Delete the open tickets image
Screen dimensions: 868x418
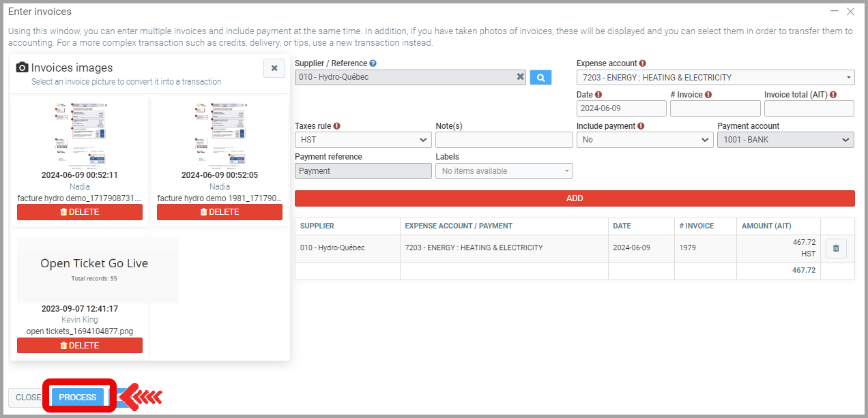point(80,346)
